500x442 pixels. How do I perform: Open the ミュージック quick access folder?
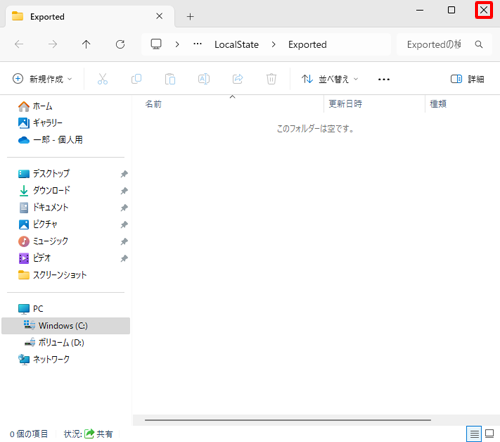pyautogui.click(x=43, y=241)
